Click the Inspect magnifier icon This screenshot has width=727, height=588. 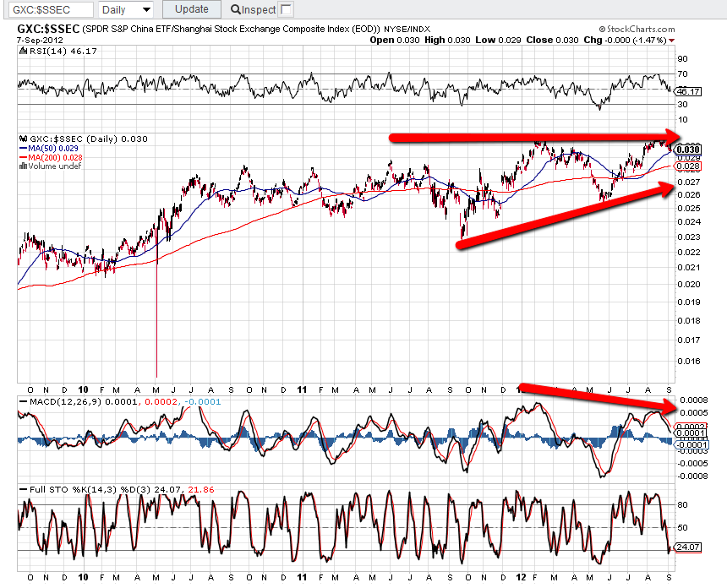tap(235, 9)
